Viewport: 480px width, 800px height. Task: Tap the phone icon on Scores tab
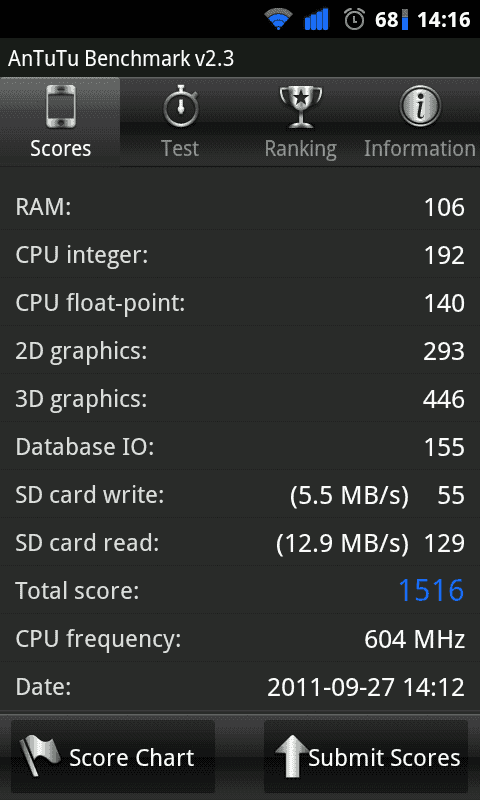point(60,107)
